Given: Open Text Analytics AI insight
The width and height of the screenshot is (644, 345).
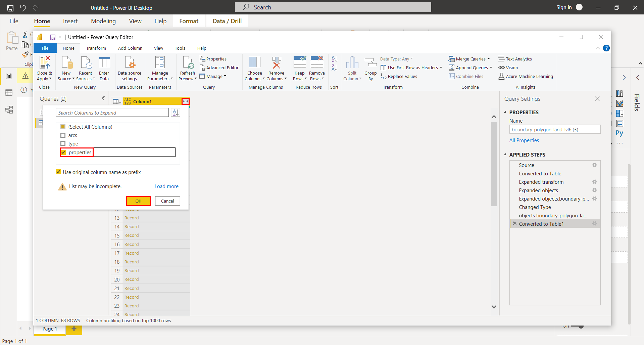Looking at the screenshot, I should 515,59.
